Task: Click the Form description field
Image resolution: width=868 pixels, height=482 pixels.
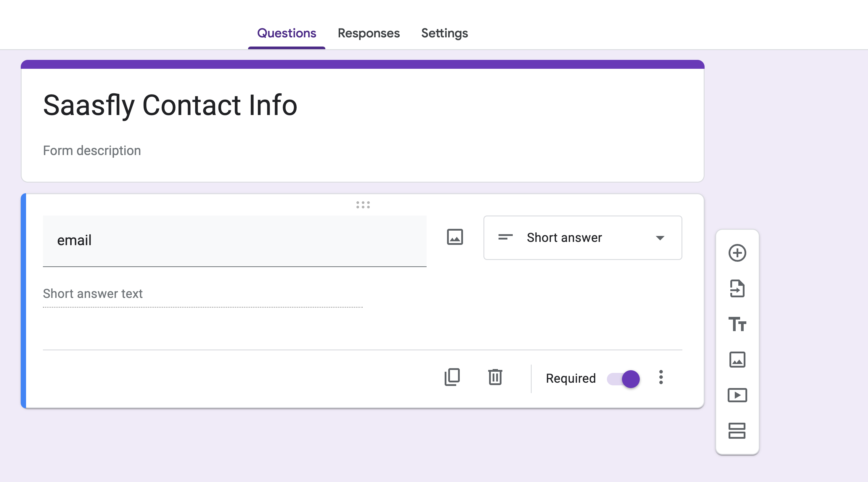Action: pyautogui.click(x=92, y=150)
